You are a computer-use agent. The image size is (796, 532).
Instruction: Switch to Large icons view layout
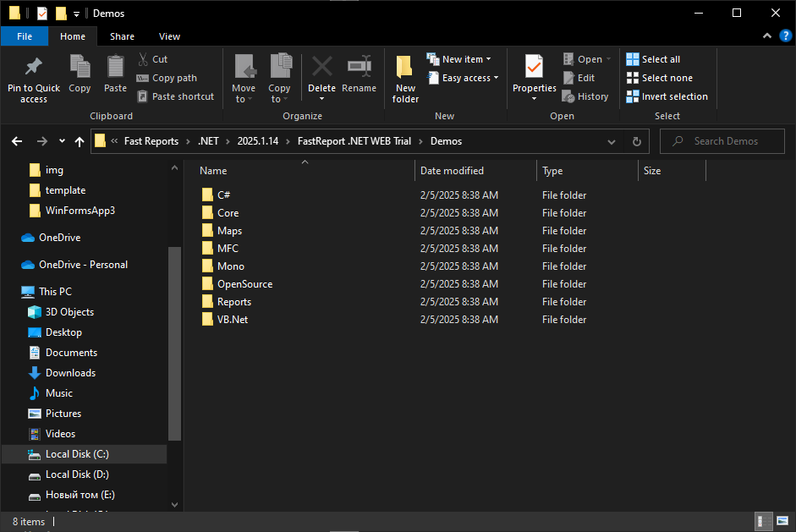(x=782, y=521)
